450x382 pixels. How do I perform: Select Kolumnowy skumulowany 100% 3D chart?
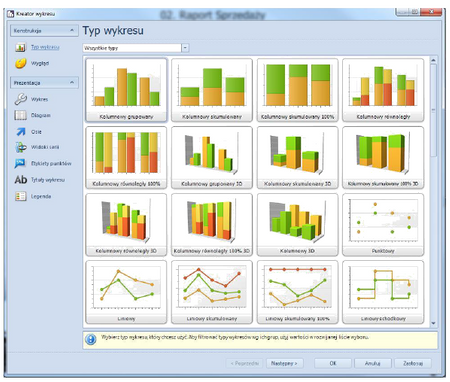[383, 157]
